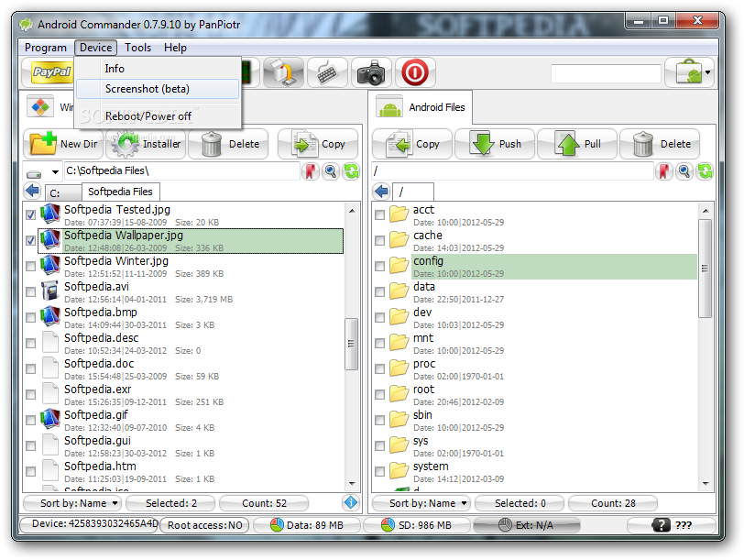Click the Push button

point(495,144)
